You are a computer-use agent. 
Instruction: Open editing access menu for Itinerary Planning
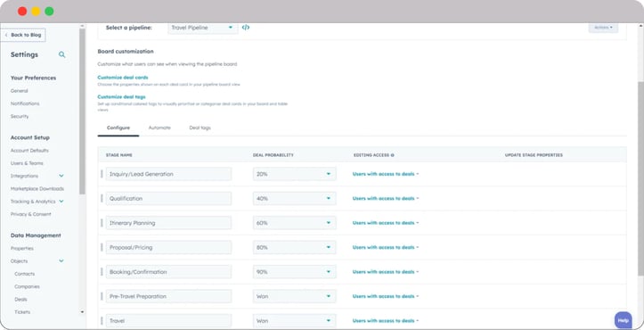[386, 223]
